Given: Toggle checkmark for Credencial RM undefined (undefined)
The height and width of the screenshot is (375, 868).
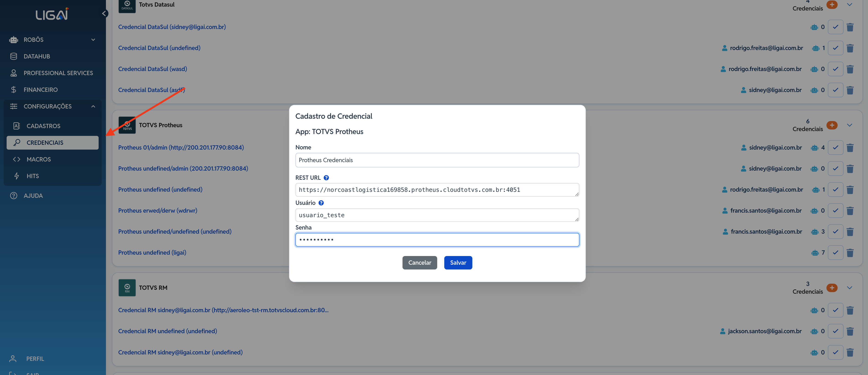Looking at the screenshot, I should [x=835, y=331].
